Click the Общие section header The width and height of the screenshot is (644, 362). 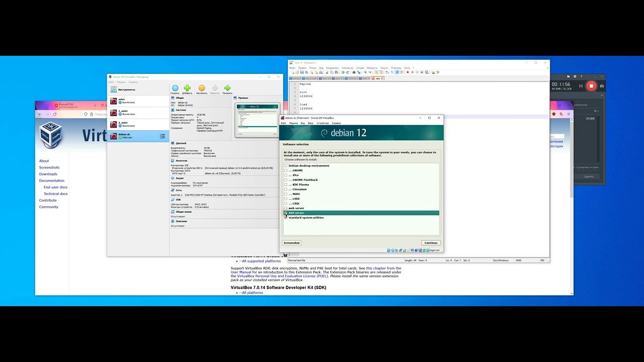pos(180,98)
